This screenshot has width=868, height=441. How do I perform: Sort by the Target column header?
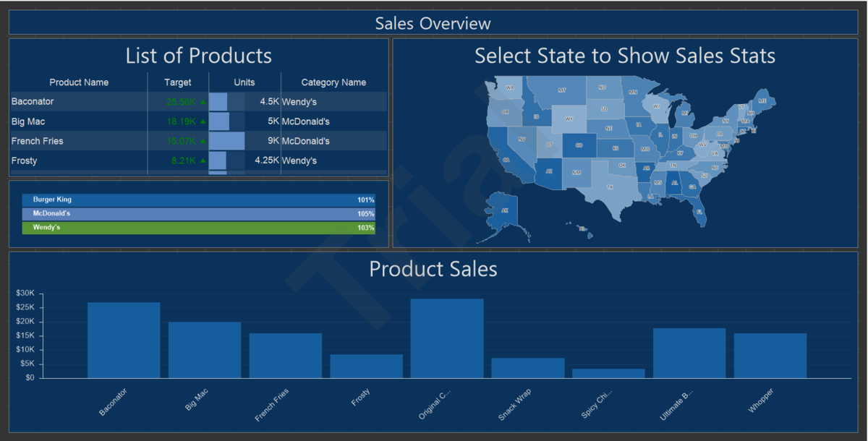pyautogui.click(x=178, y=82)
